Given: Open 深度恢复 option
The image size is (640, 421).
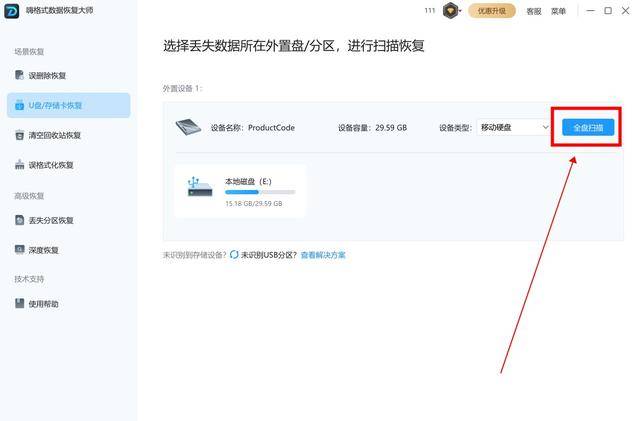Looking at the screenshot, I should point(68,250).
